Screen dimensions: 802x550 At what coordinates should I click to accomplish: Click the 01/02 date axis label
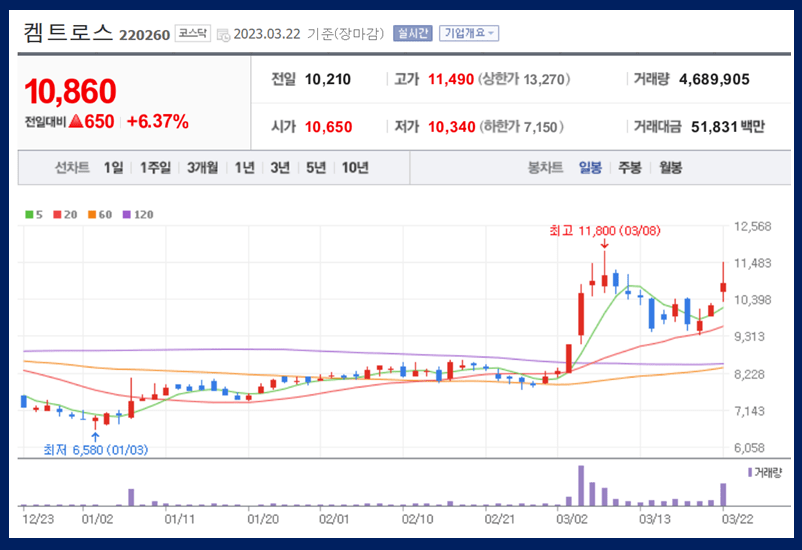click(x=97, y=519)
